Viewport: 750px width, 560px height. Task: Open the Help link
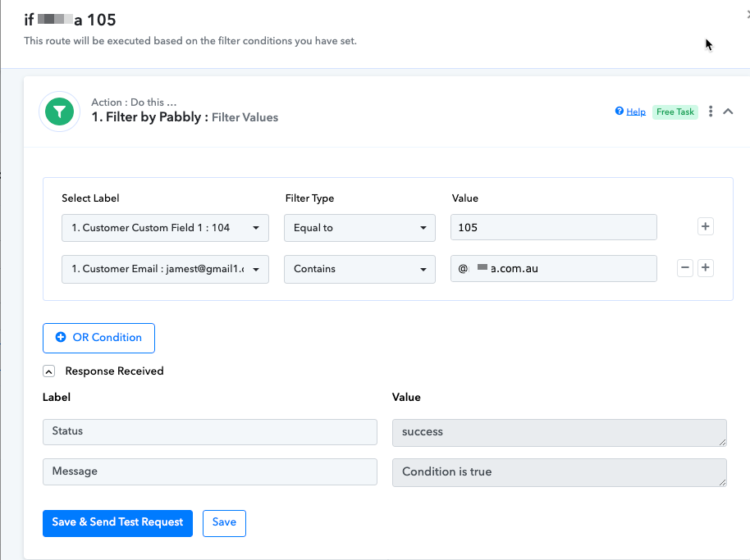click(x=636, y=112)
